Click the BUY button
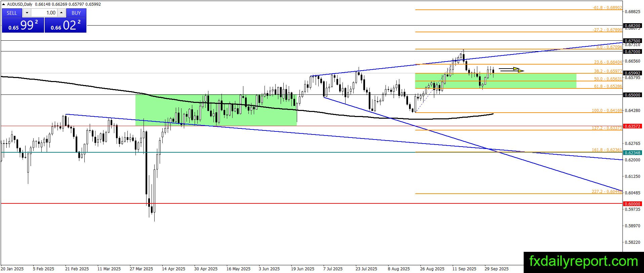 click(x=76, y=13)
